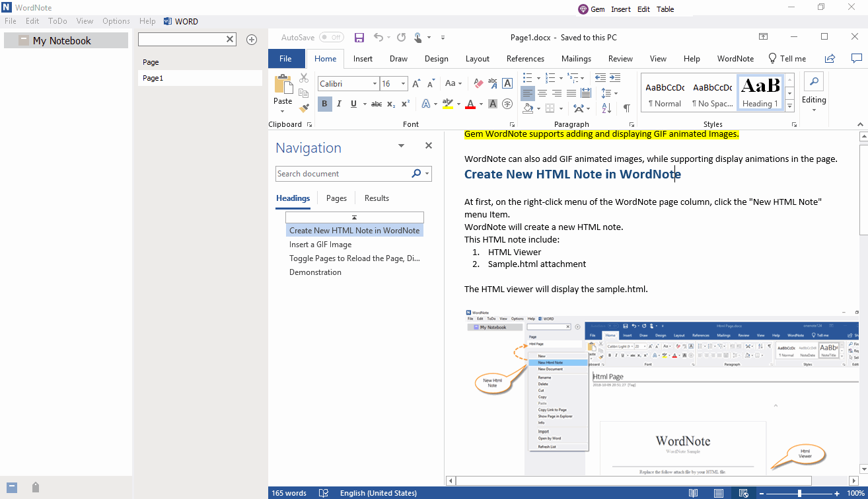The width and height of the screenshot is (868, 499).
Task: Apply yellow text highlight color
Action: [447, 104]
